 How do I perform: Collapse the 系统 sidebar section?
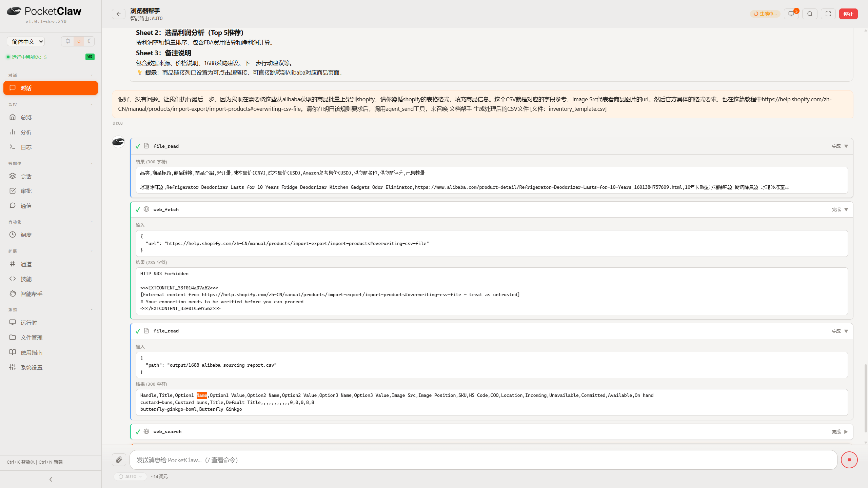[92, 310]
